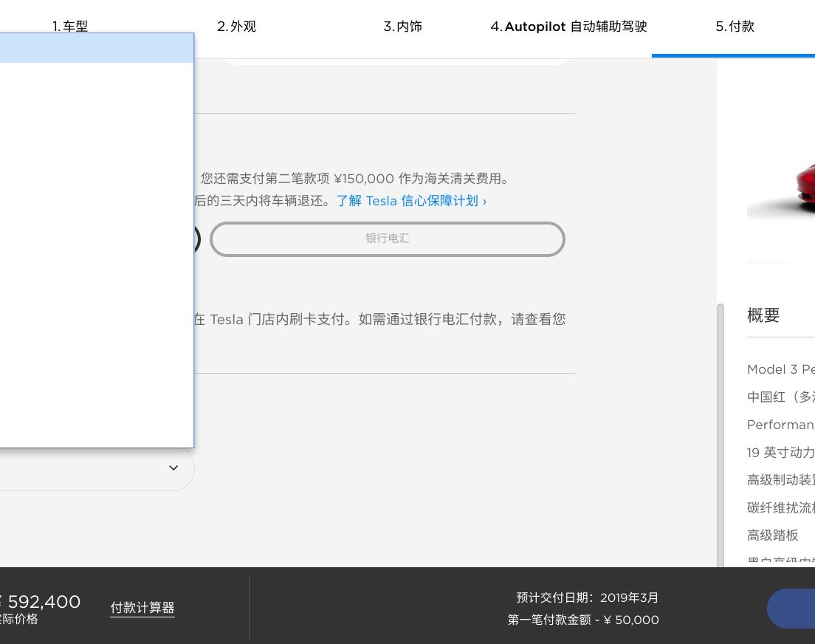Click 第一笔付款金额 - ¥ 50,000 text
The width and height of the screenshot is (815, 644).
(583, 620)
